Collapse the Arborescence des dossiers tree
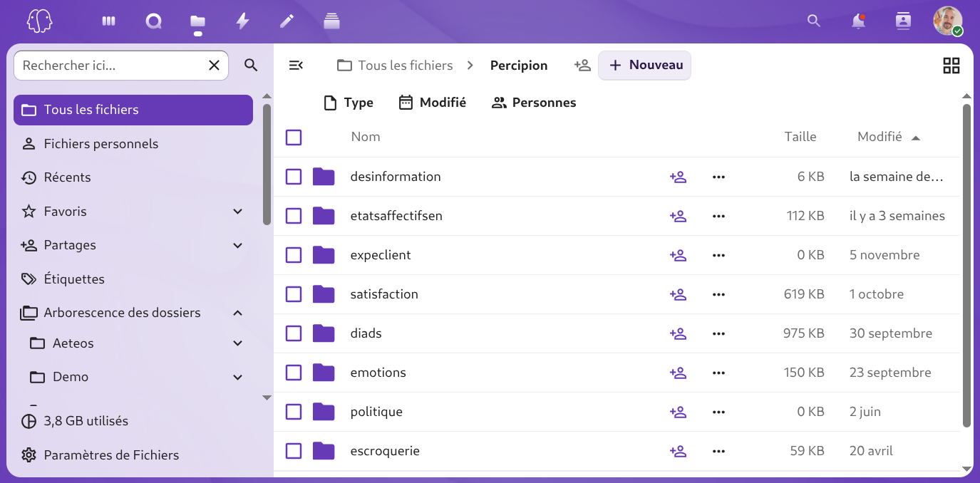Image resolution: width=980 pixels, height=483 pixels. tap(238, 313)
